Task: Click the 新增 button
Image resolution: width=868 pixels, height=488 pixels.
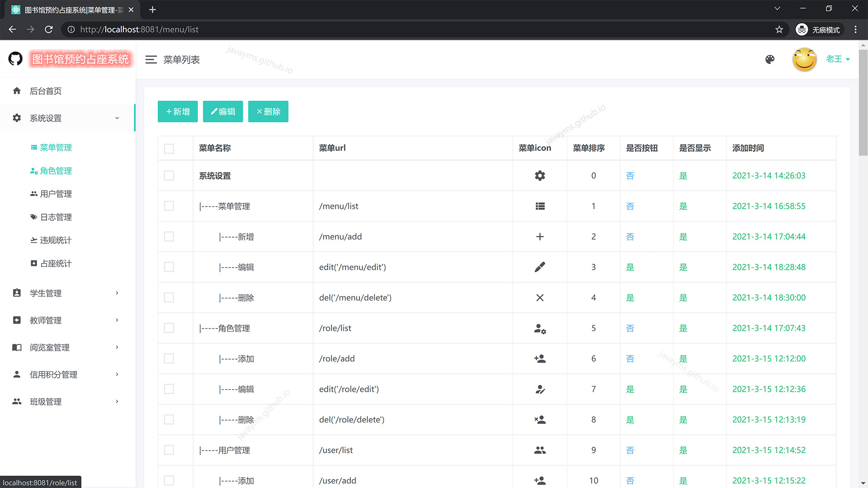Action: [178, 112]
